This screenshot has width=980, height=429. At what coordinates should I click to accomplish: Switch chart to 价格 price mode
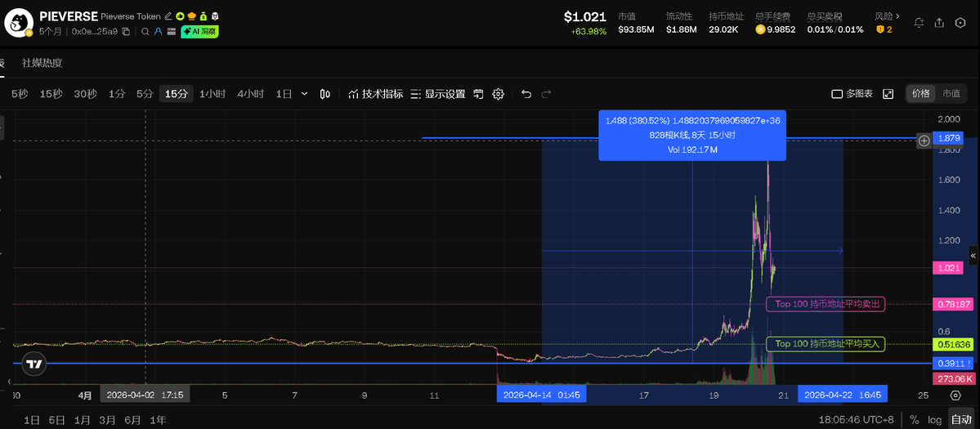click(x=920, y=94)
